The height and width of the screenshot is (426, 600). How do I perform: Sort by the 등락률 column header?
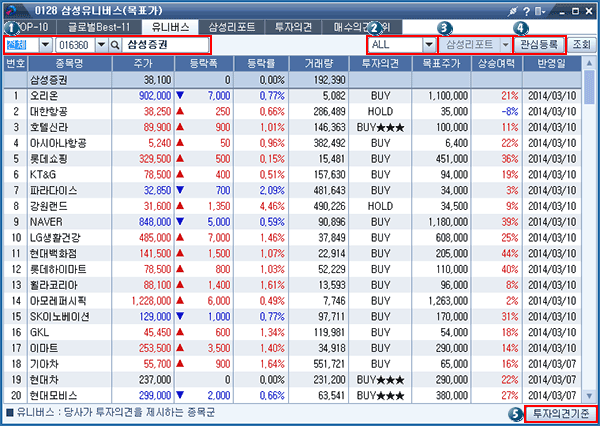[x=261, y=64]
